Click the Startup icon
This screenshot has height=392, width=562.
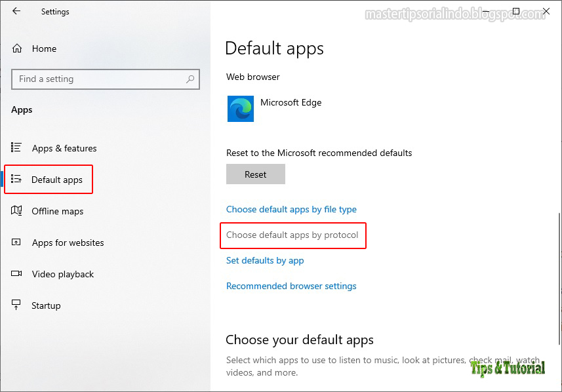point(16,305)
